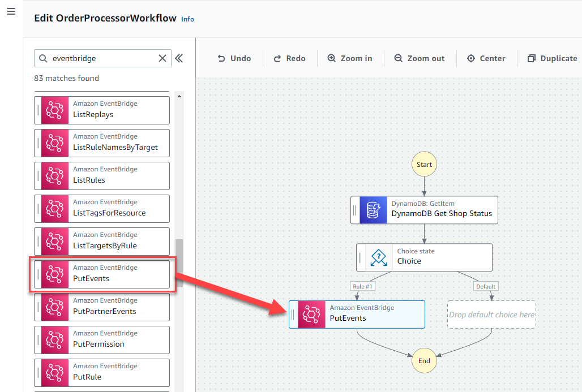Click EventBridge icon of ListTargetsByRule
582x392 pixels.
click(55, 242)
